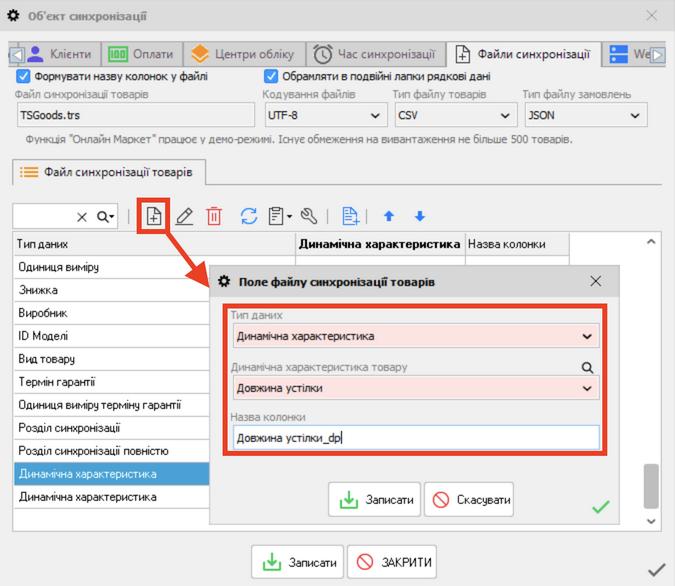Click the pencil edit icon
Viewport: 675px width, 586px height.
[184, 216]
